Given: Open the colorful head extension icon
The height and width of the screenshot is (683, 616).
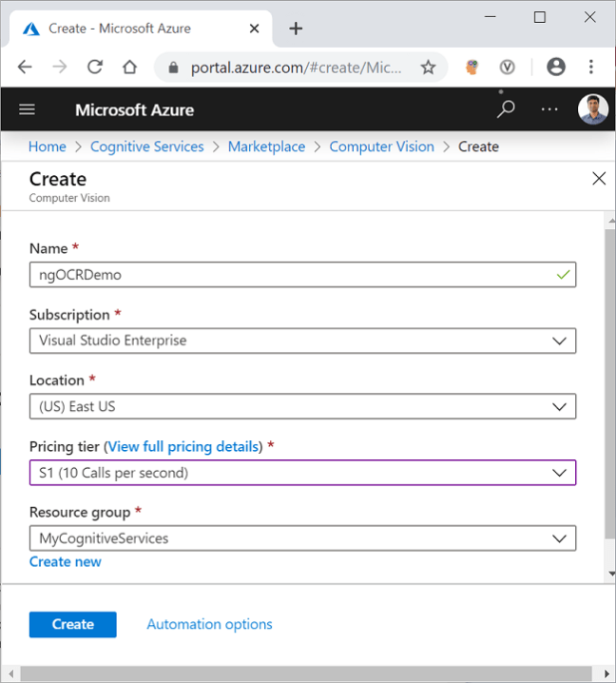Looking at the screenshot, I should (x=472, y=68).
